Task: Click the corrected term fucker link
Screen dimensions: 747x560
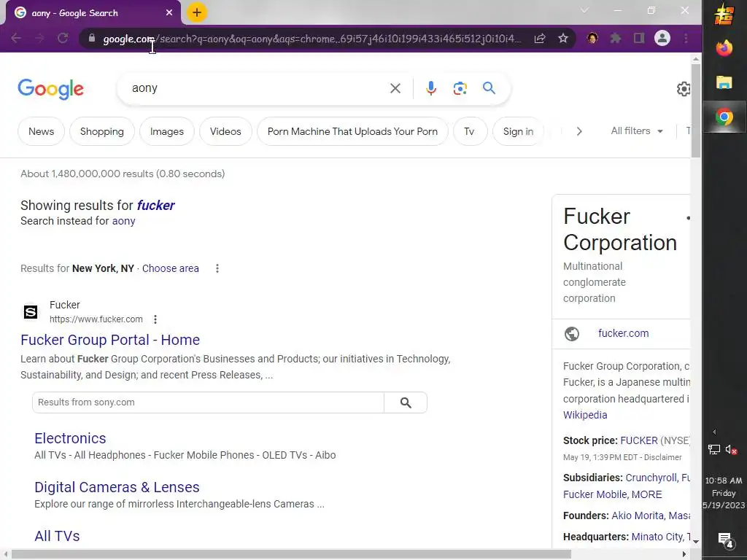Action: click(156, 205)
